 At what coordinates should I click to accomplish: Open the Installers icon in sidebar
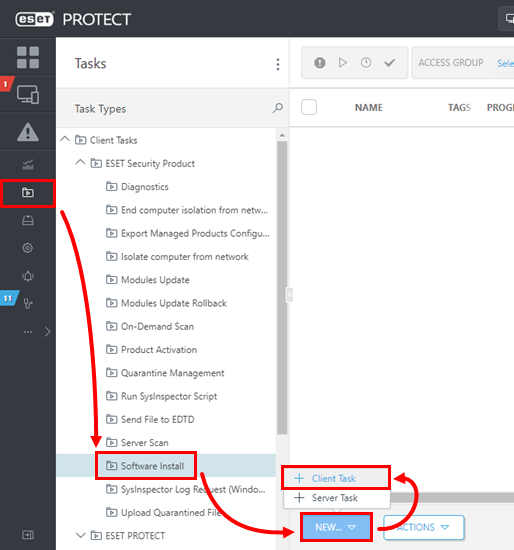[28, 220]
